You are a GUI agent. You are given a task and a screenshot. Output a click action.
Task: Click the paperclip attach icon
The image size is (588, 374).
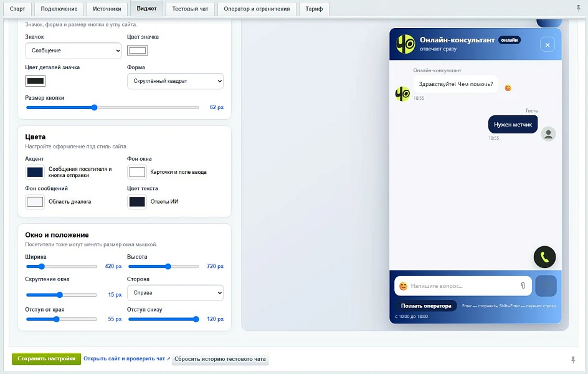coord(523,286)
